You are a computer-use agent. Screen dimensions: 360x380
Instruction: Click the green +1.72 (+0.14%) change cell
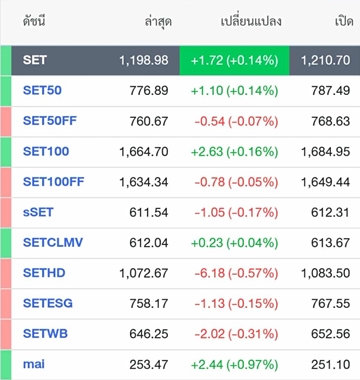(x=235, y=60)
